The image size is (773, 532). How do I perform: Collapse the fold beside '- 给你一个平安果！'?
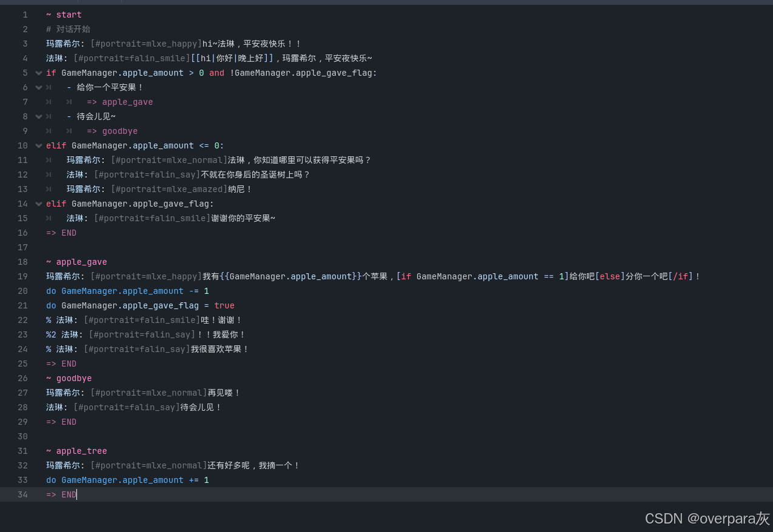[39, 87]
